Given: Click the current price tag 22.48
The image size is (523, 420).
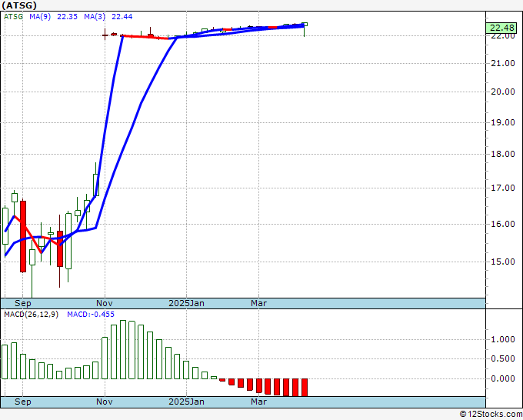Looking at the screenshot, I should pos(502,28).
